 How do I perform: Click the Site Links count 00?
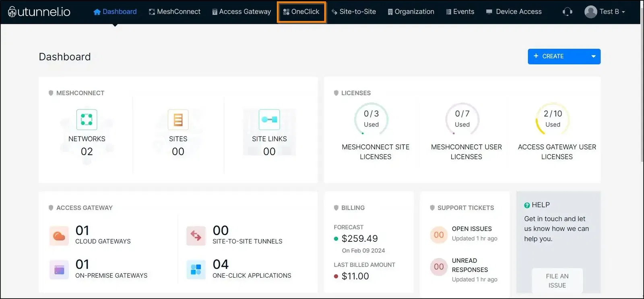269,152
